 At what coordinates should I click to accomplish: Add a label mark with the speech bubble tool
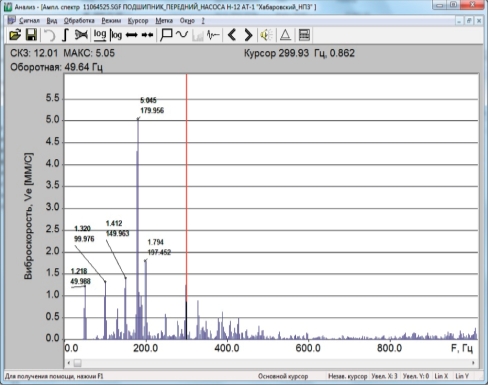pyautogui.click(x=166, y=35)
